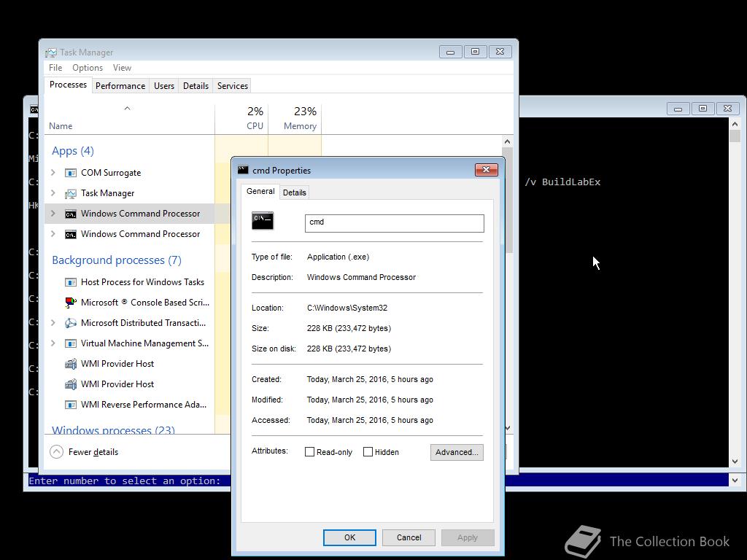The height and width of the screenshot is (560, 747).
Task: Click the Task Manager scrollbar up arrow
Action: 508,141
